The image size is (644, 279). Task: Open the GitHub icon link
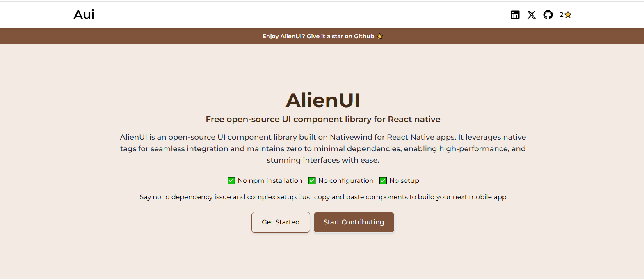click(548, 15)
